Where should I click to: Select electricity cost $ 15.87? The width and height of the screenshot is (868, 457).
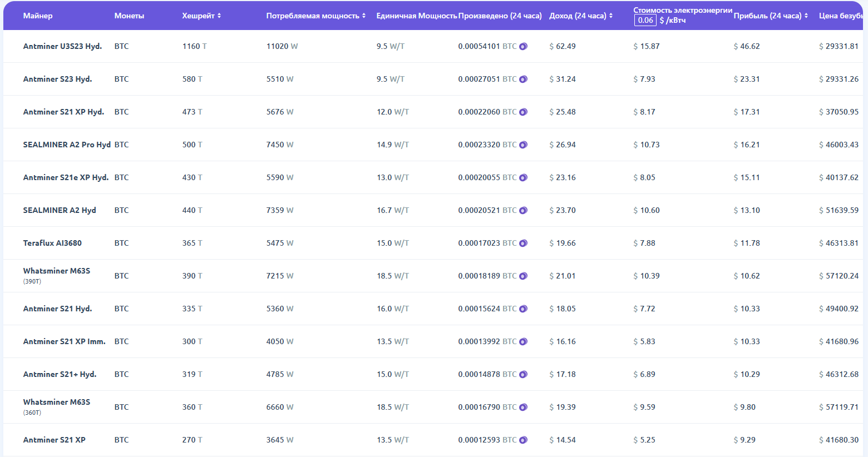point(647,46)
